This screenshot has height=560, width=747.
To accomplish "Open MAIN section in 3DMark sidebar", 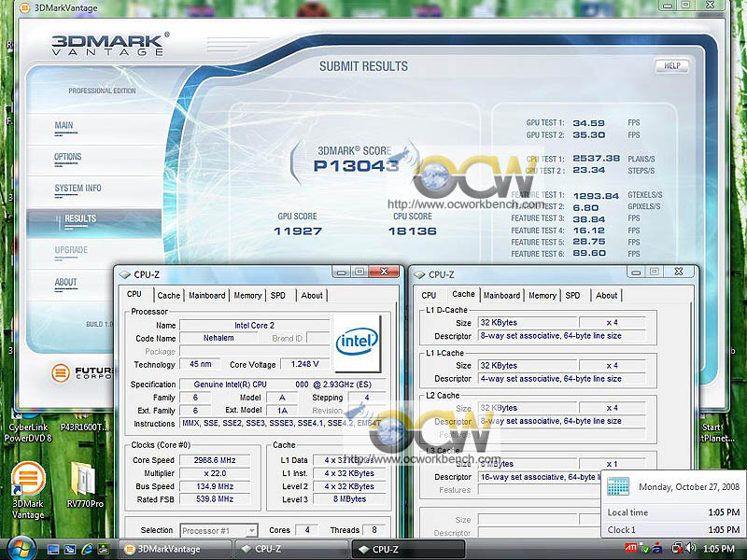I will coord(63,126).
